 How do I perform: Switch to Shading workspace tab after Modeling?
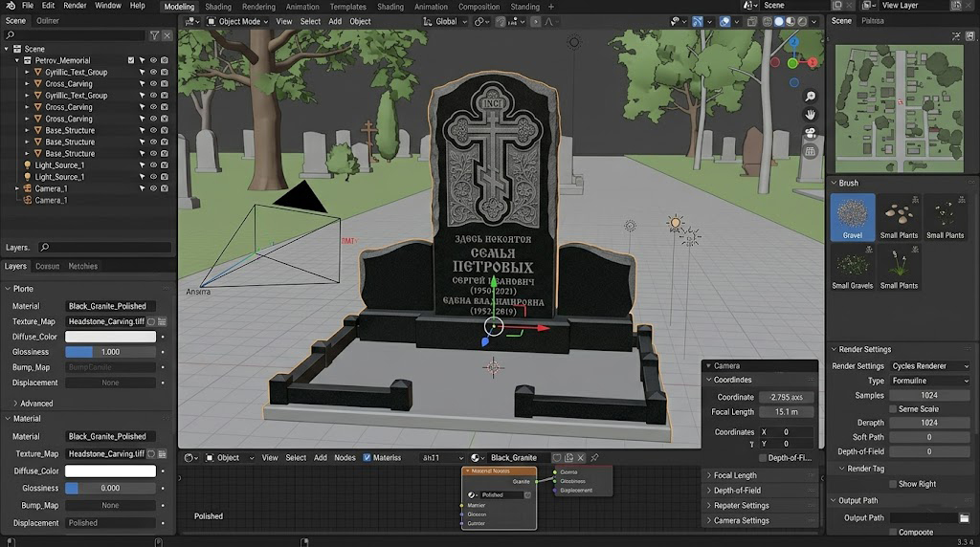click(218, 7)
